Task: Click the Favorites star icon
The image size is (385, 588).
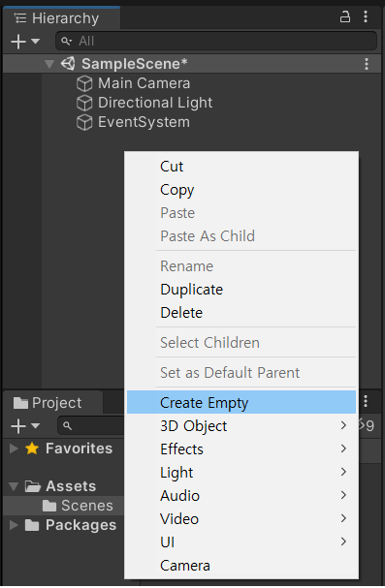Action: click(x=32, y=449)
